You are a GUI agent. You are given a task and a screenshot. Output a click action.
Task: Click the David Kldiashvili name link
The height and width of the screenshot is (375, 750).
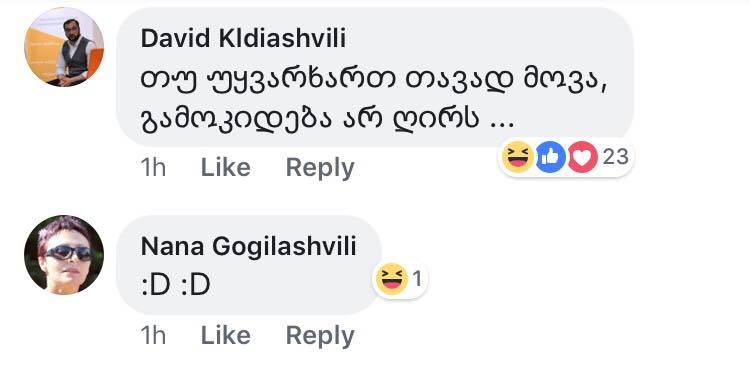click(243, 39)
